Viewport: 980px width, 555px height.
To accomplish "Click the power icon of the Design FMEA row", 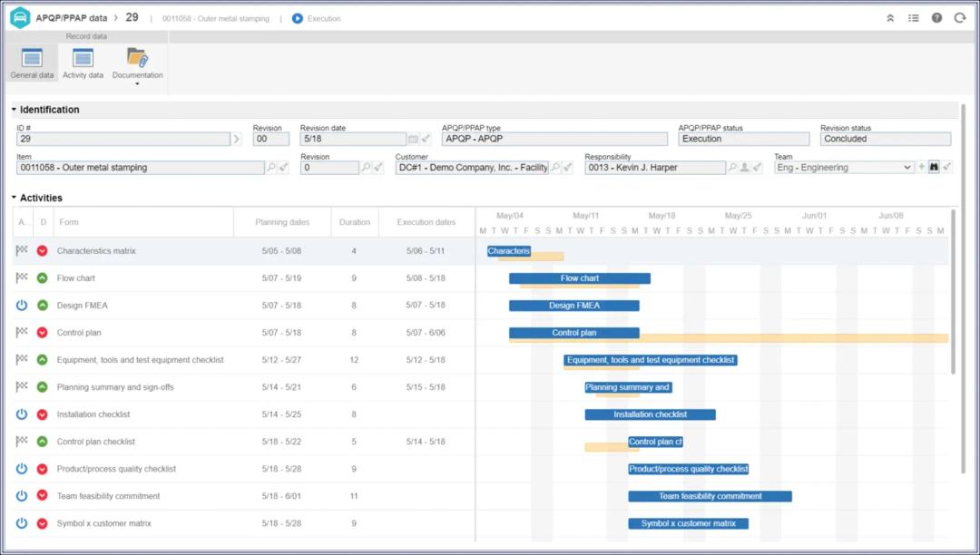I will point(22,306).
